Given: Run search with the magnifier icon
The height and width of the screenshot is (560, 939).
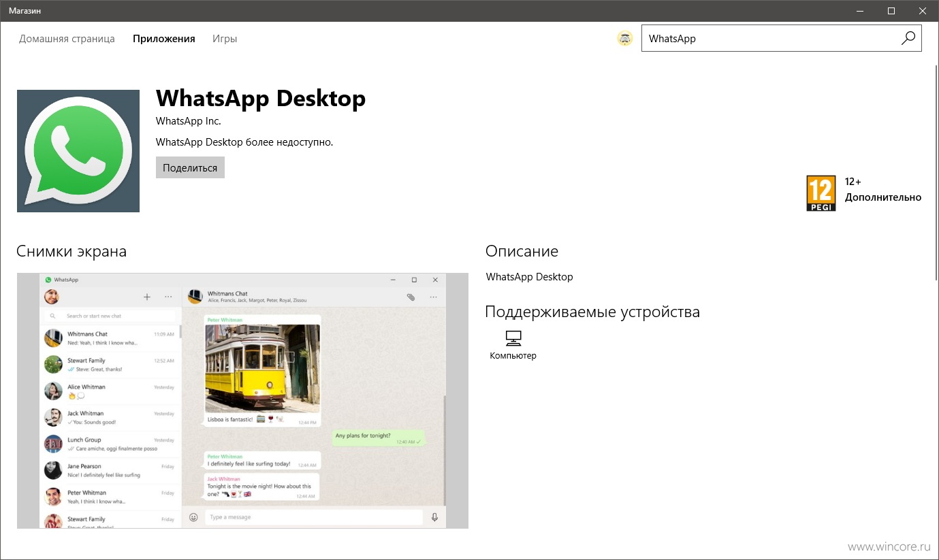Looking at the screenshot, I should (908, 39).
